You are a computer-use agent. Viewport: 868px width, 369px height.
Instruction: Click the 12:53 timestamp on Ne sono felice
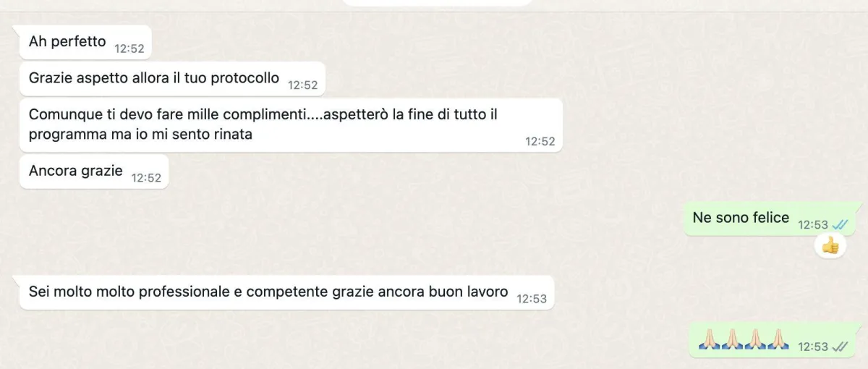[x=813, y=225]
